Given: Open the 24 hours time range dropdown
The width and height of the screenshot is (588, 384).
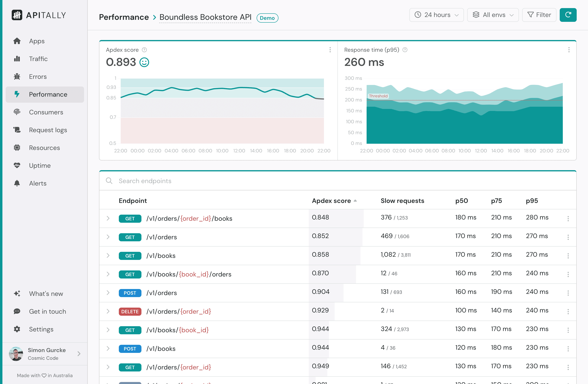Looking at the screenshot, I should [436, 15].
